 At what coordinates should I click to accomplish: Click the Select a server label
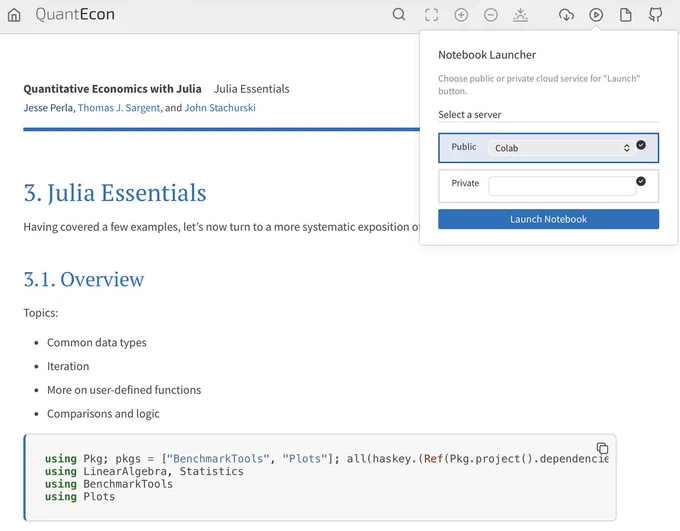pos(470,115)
